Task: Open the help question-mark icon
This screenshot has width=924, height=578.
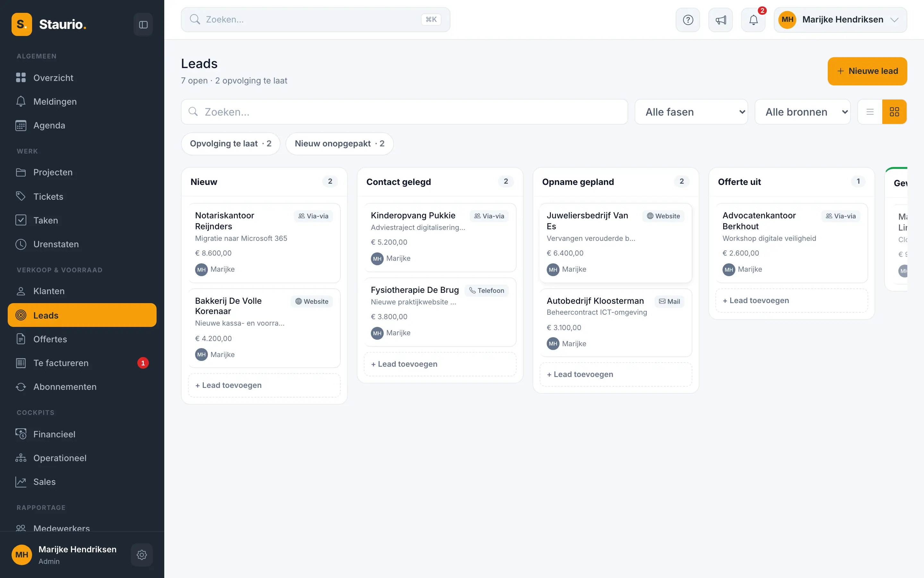Action: (x=688, y=20)
